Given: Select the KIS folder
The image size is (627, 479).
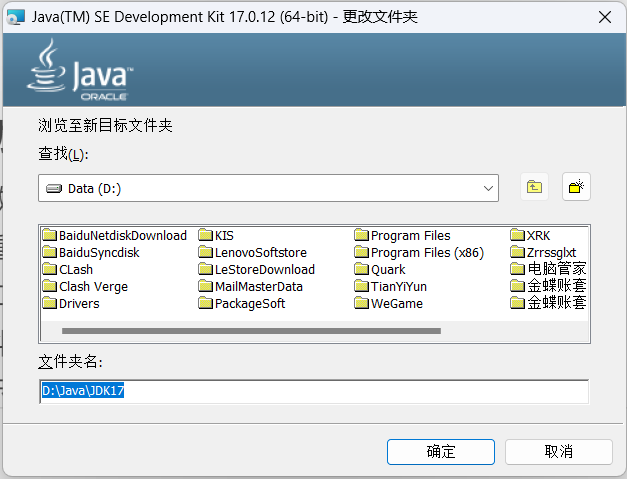Looking at the screenshot, I should (x=216, y=236).
